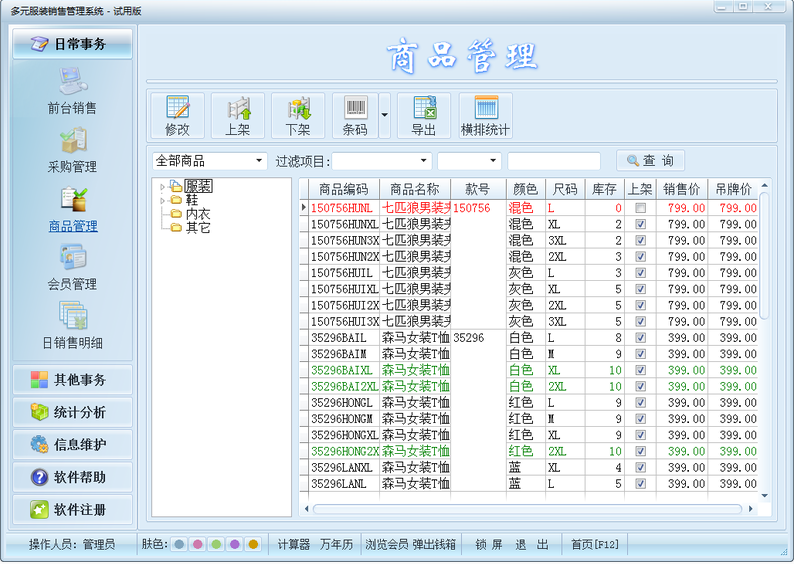Click the 下架 unshelve toolbar icon
The image size is (794, 564).
click(x=298, y=115)
